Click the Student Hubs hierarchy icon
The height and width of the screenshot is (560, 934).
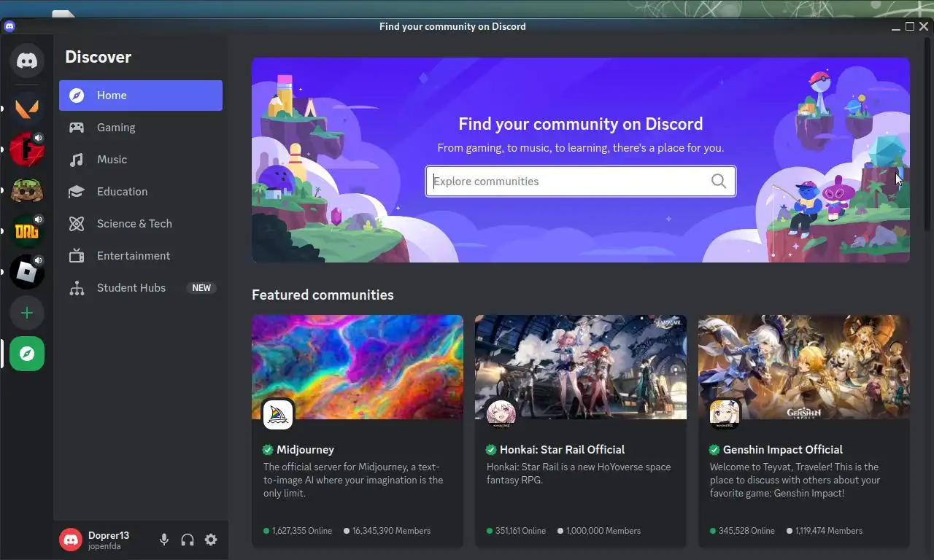77,288
